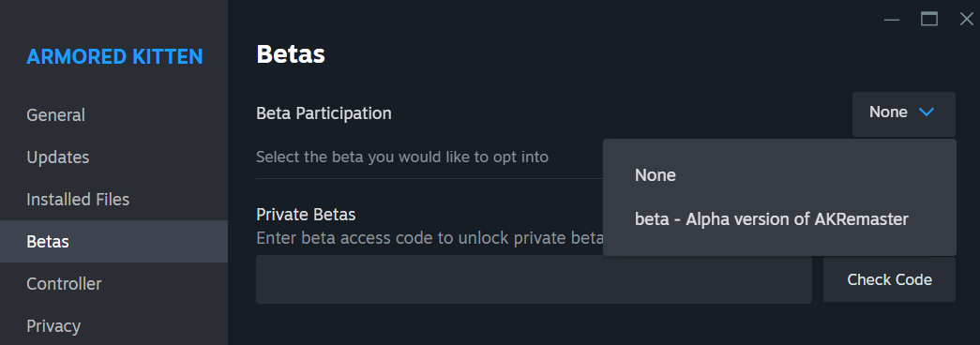The width and height of the screenshot is (980, 345).
Task: Click the Private Betas label
Action: [x=306, y=215]
